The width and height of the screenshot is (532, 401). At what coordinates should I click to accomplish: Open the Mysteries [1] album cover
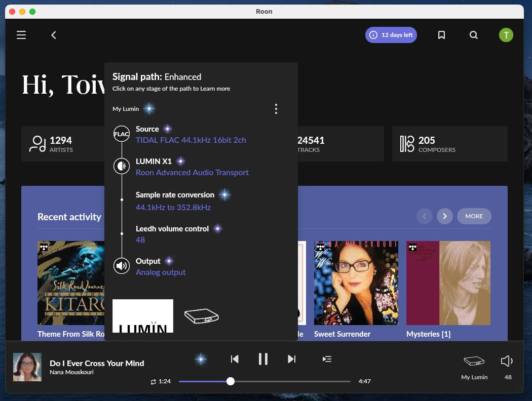[x=448, y=283]
